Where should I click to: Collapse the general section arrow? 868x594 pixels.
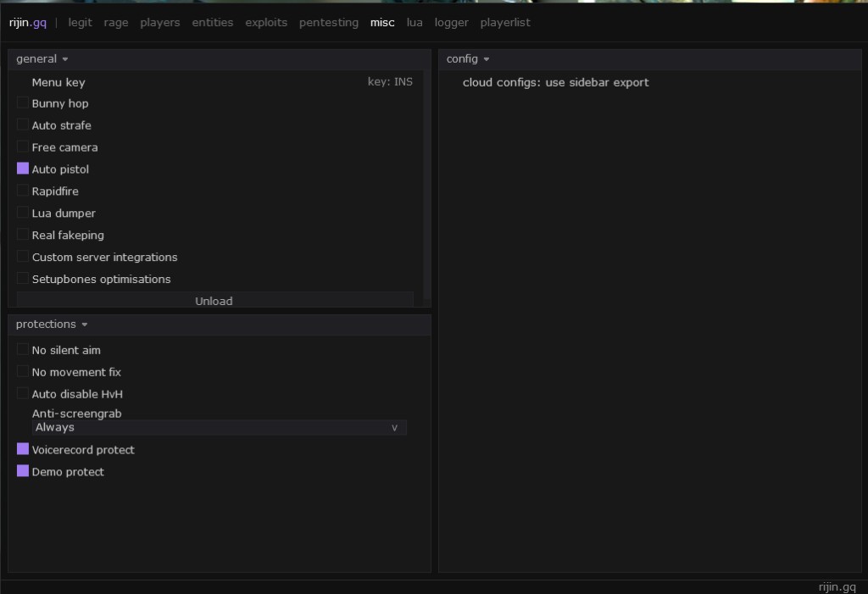coord(65,59)
